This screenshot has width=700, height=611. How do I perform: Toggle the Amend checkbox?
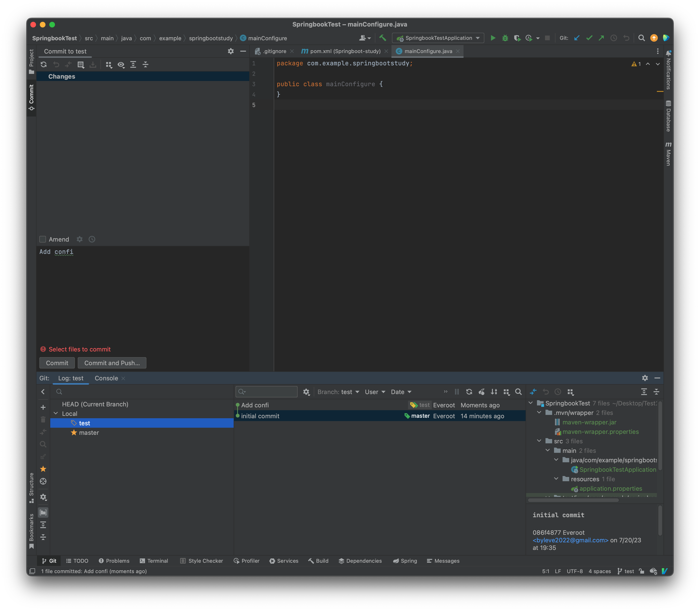coord(43,239)
